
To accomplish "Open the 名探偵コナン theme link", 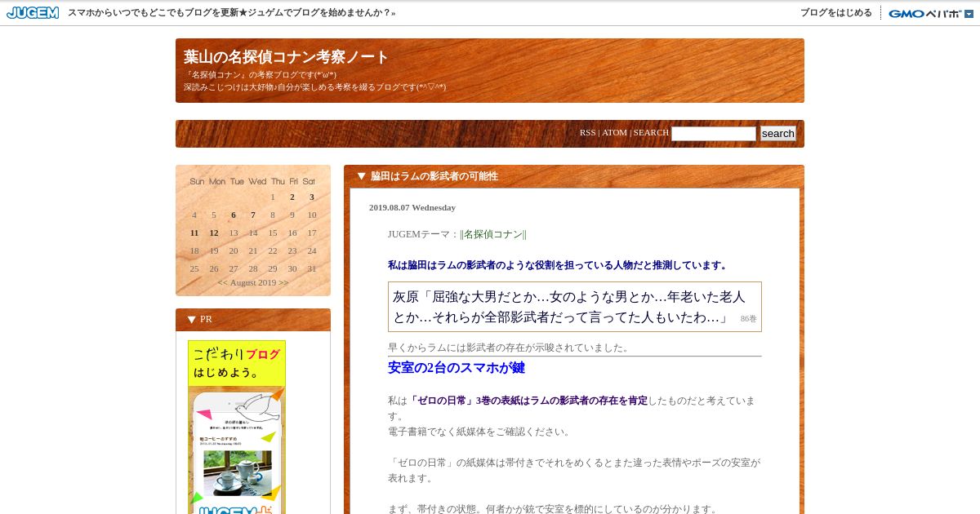I will pyautogui.click(x=493, y=234).
